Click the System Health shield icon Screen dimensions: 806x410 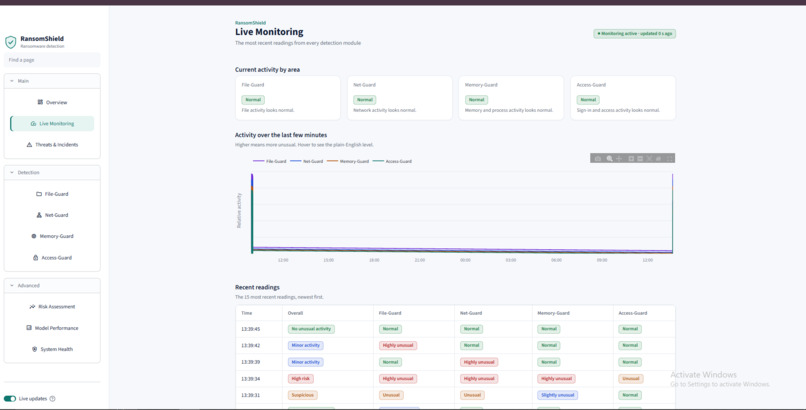point(34,349)
